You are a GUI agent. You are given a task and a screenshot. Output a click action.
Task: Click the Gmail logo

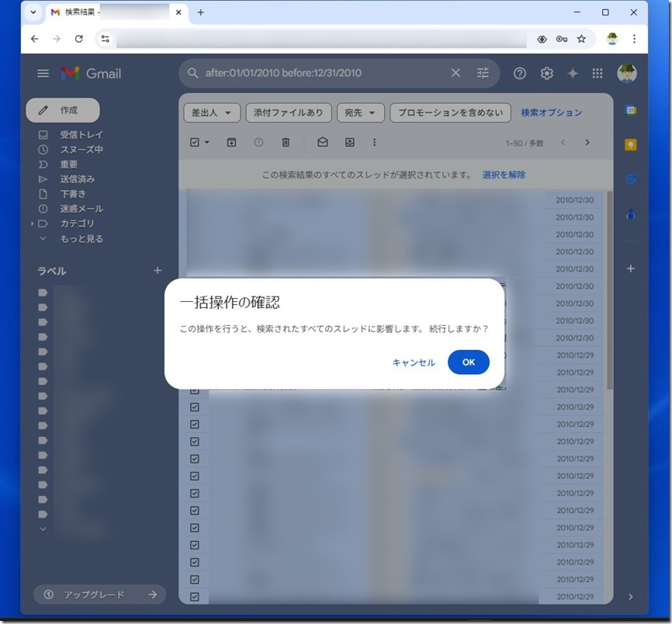[x=91, y=73]
